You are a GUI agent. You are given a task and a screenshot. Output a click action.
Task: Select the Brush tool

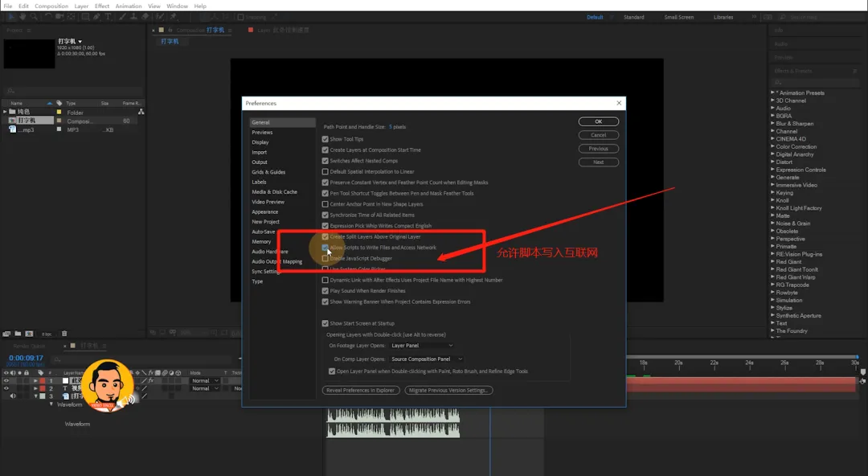pyautogui.click(x=121, y=17)
